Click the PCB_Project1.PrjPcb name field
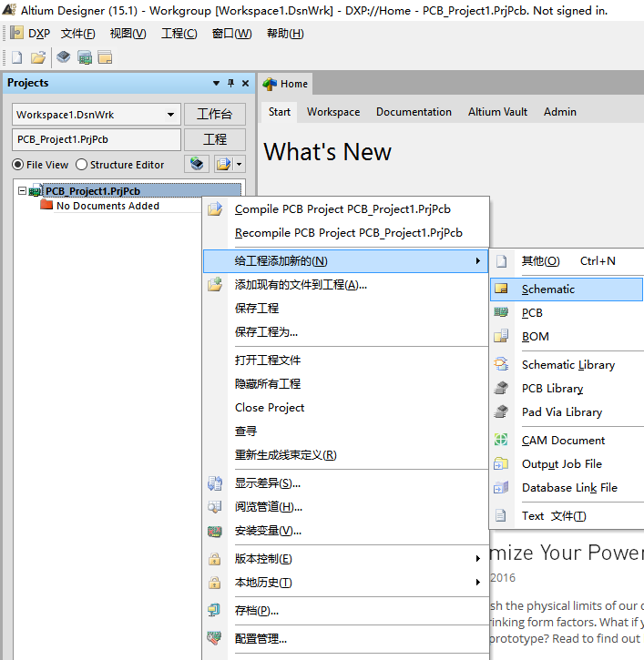Image resolution: width=644 pixels, height=660 pixels. pos(96,139)
